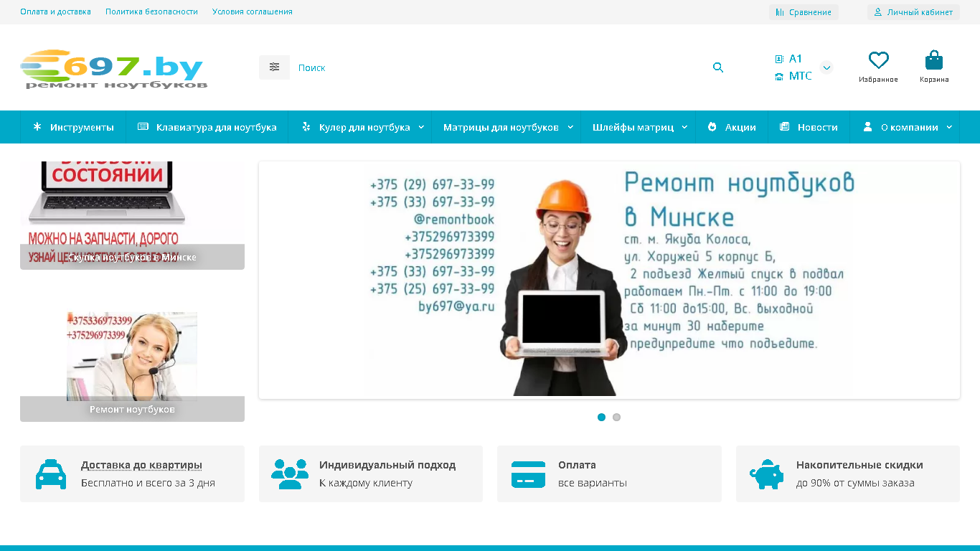Click the newspaper icon for Новости
The width and height of the screenshot is (980, 551).
point(785,127)
